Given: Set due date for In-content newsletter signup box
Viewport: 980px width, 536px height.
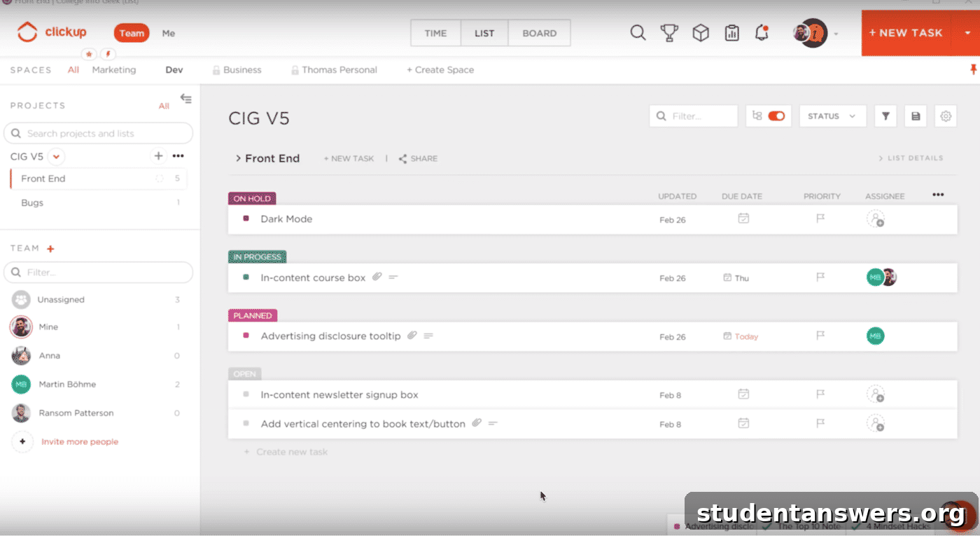Looking at the screenshot, I should (743, 394).
